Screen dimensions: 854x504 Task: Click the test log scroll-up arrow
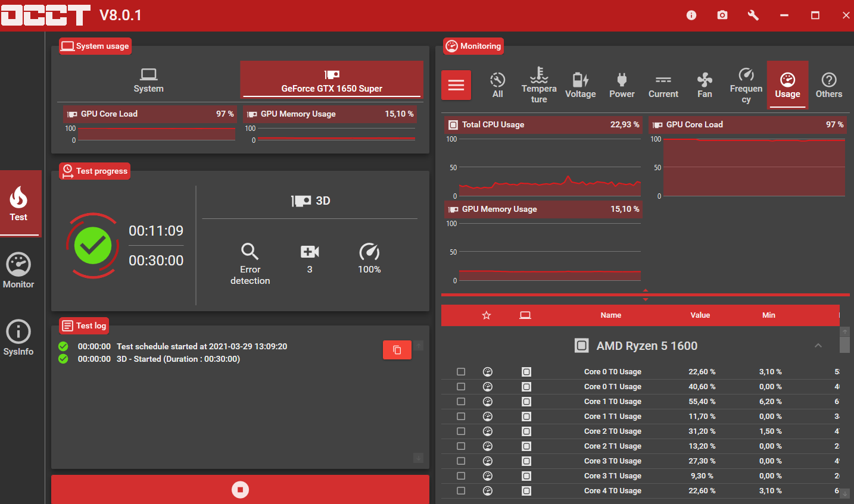coord(419,345)
